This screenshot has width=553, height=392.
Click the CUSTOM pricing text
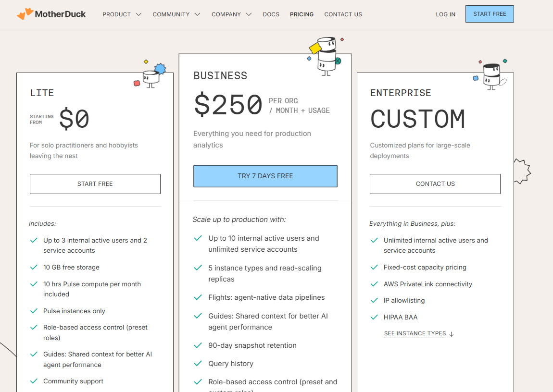coord(418,119)
